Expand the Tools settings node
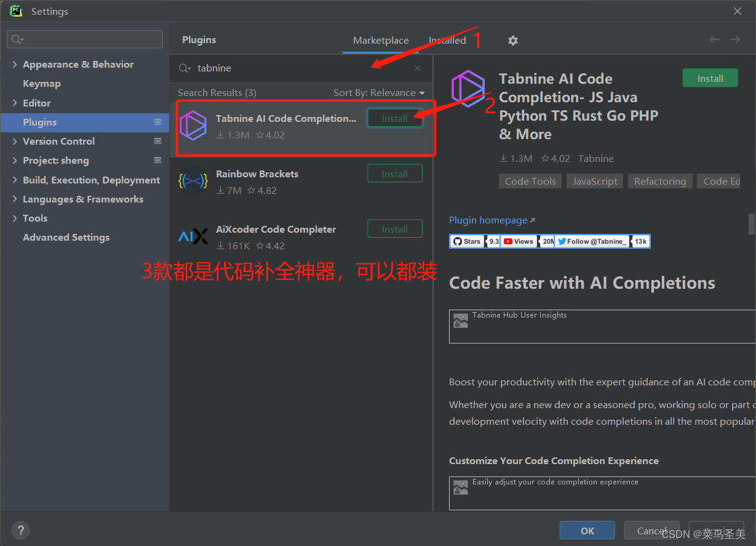Image resolution: width=756 pixels, height=546 pixels. coord(15,218)
